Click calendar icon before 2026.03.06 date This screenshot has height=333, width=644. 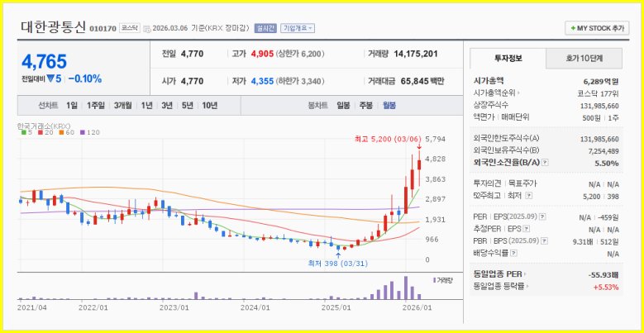coord(147,29)
